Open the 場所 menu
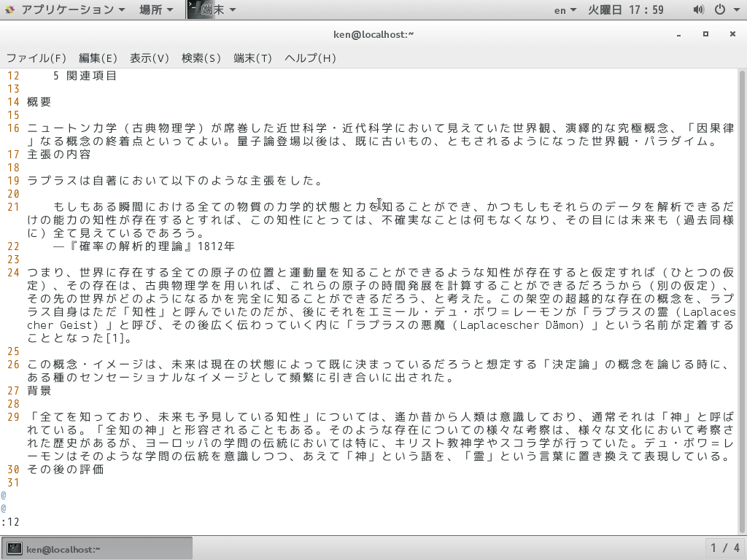Image resolution: width=747 pixels, height=560 pixels. tap(156, 9)
